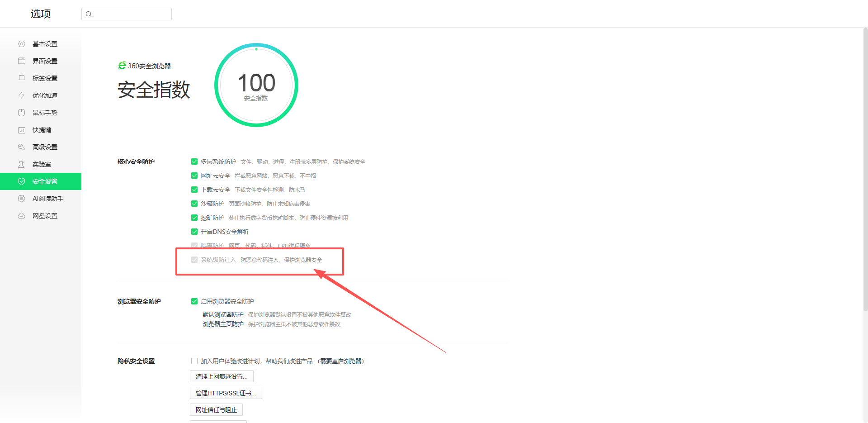868x423 pixels.
Task: Click the 高级设置 wrench icon
Action: (21, 147)
